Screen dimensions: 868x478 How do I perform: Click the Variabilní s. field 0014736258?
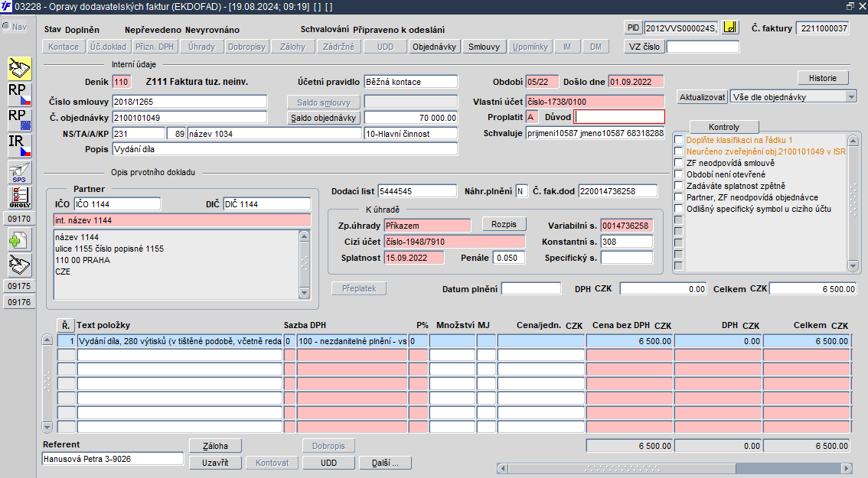(627, 226)
